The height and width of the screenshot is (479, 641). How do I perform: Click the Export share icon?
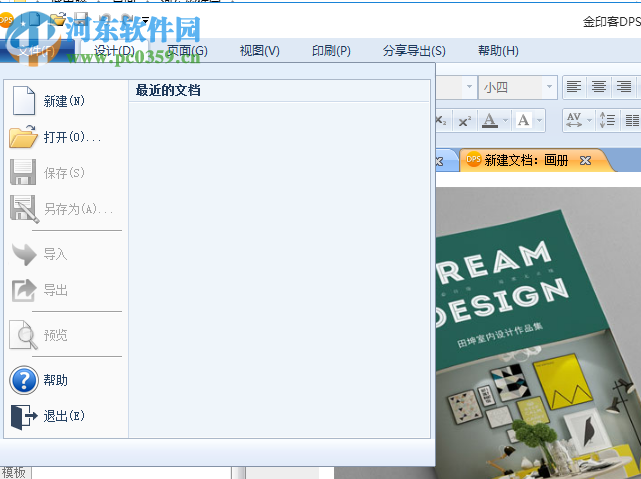pos(24,290)
